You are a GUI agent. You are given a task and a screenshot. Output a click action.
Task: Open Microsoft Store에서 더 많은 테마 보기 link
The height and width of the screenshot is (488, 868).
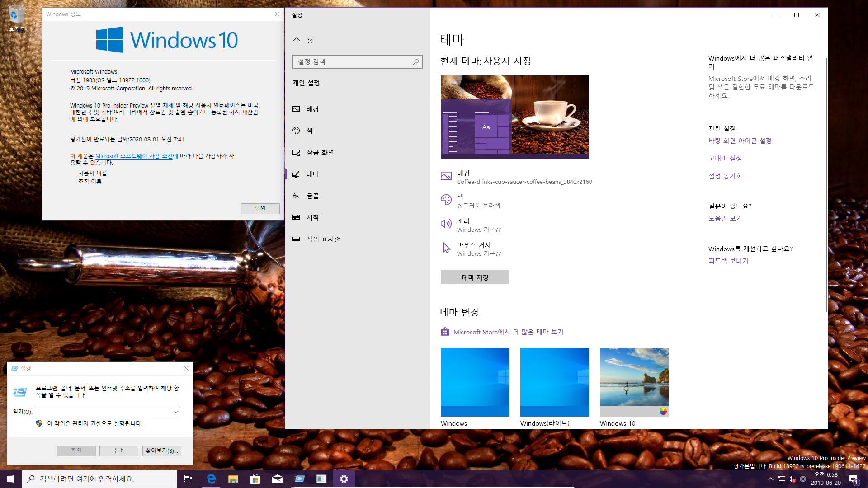[x=508, y=332]
